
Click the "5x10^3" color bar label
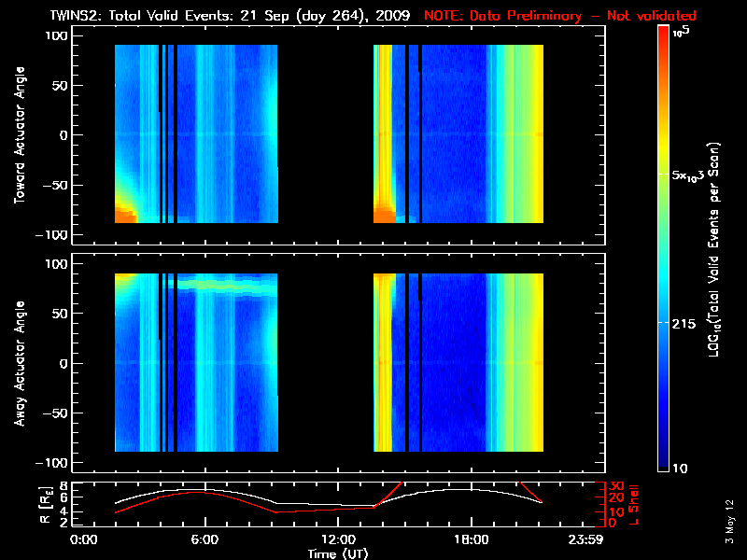[687, 175]
